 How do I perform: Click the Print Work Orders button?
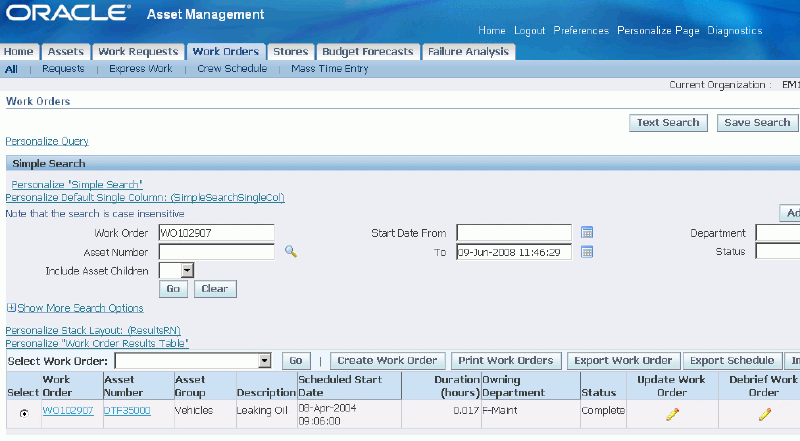tap(506, 361)
